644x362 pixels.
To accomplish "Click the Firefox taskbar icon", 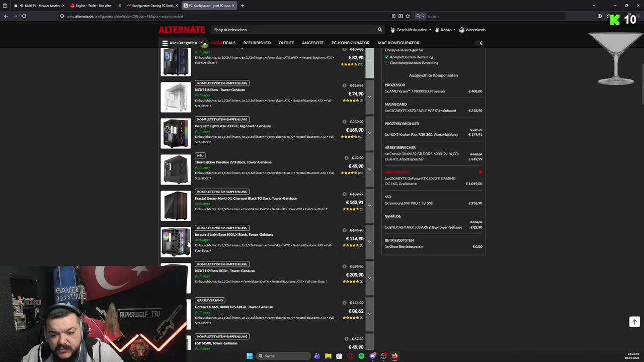I will coord(394,356).
